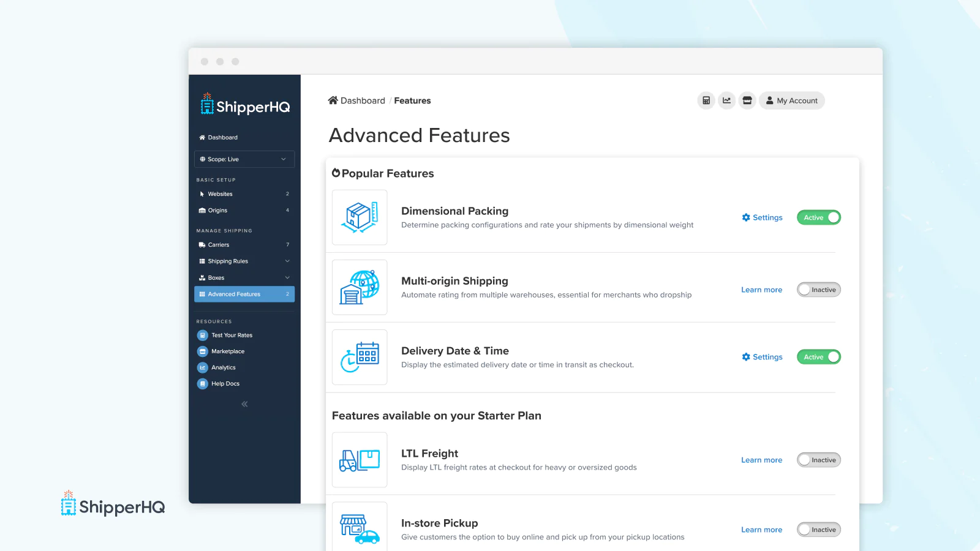Viewport: 980px width, 551px height.
Task: Enable the Multi-origin Shipping toggle
Action: pos(818,290)
